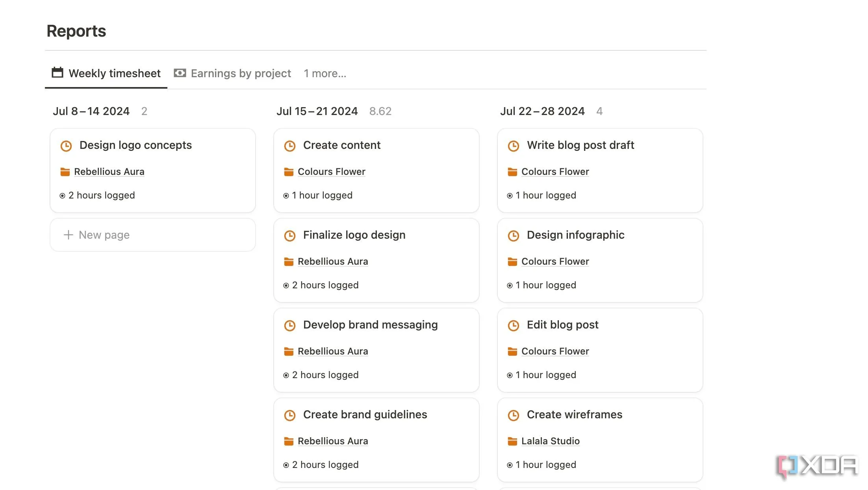Click '1 hour logged' on Edit blog post
The image size is (868, 490).
(x=542, y=375)
